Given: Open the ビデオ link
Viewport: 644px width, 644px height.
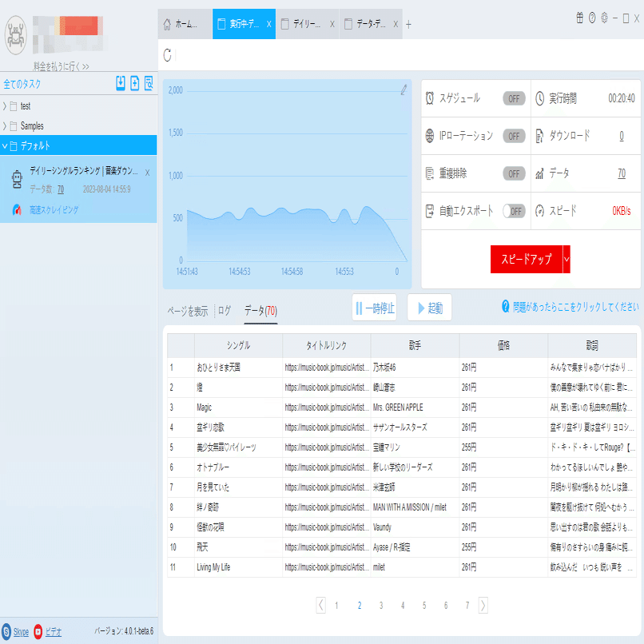Looking at the screenshot, I should 54,632.
